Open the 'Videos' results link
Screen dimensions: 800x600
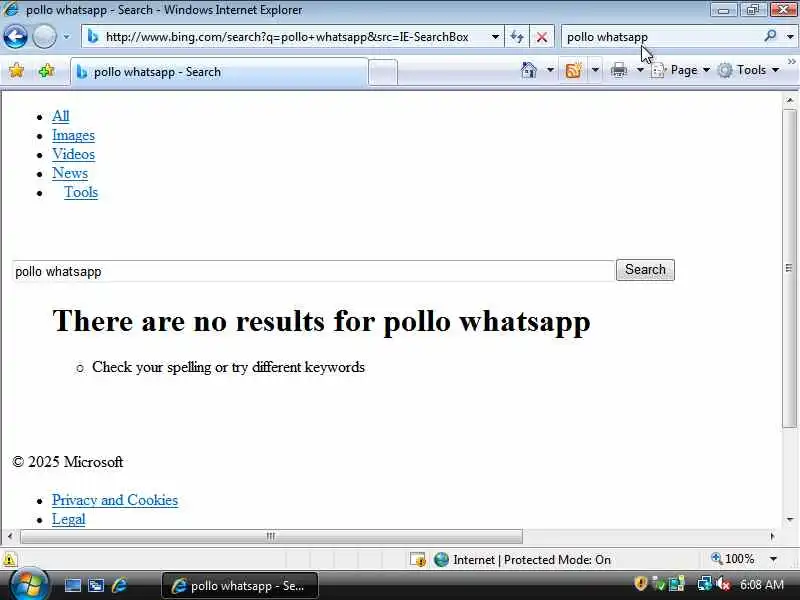pos(73,154)
